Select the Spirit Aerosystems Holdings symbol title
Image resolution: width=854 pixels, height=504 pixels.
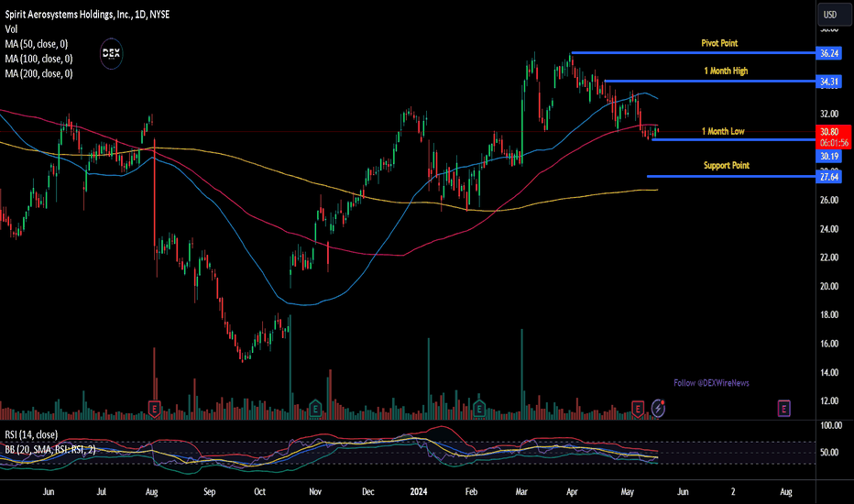click(x=87, y=14)
